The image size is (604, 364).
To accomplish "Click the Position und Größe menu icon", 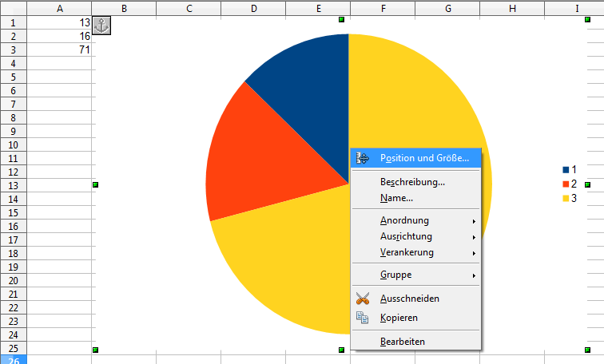I will [x=363, y=158].
